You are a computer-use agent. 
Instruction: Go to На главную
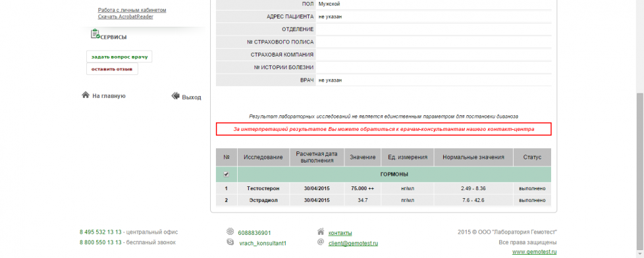pyautogui.click(x=109, y=95)
